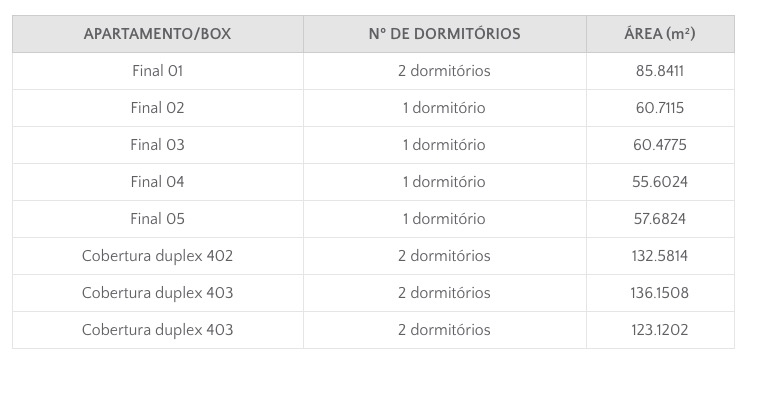Click the ÁREA (m²) column header

pos(659,34)
